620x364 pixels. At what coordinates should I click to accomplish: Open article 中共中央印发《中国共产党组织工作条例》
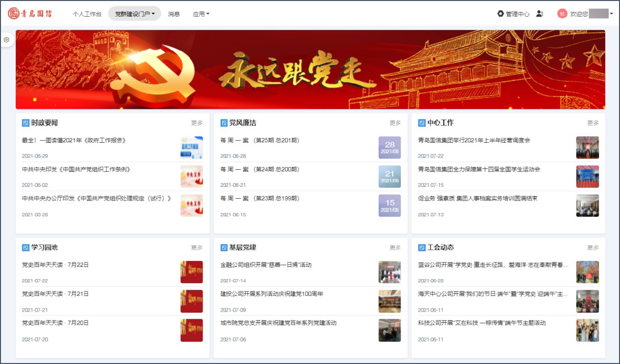(76, 169)
